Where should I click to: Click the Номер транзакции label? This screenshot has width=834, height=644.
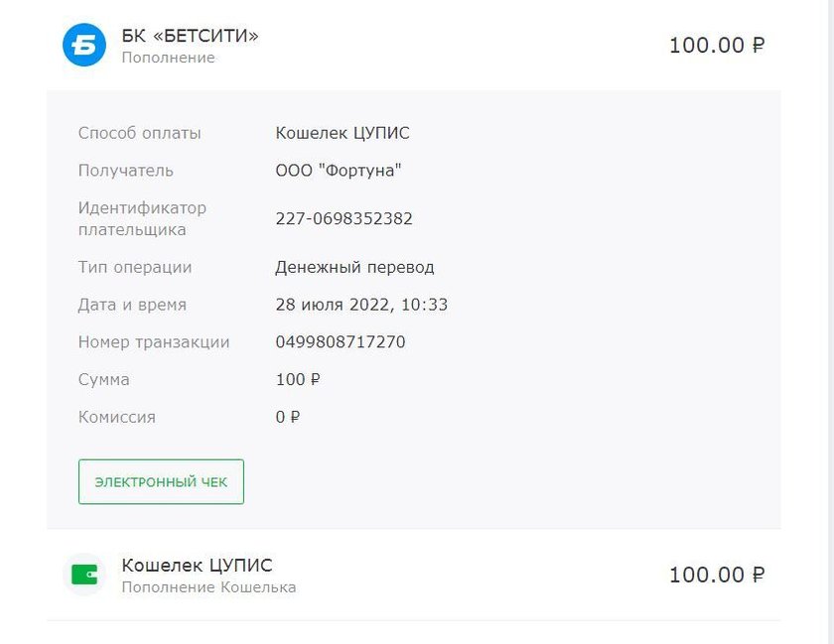click(x=154, y=342)
